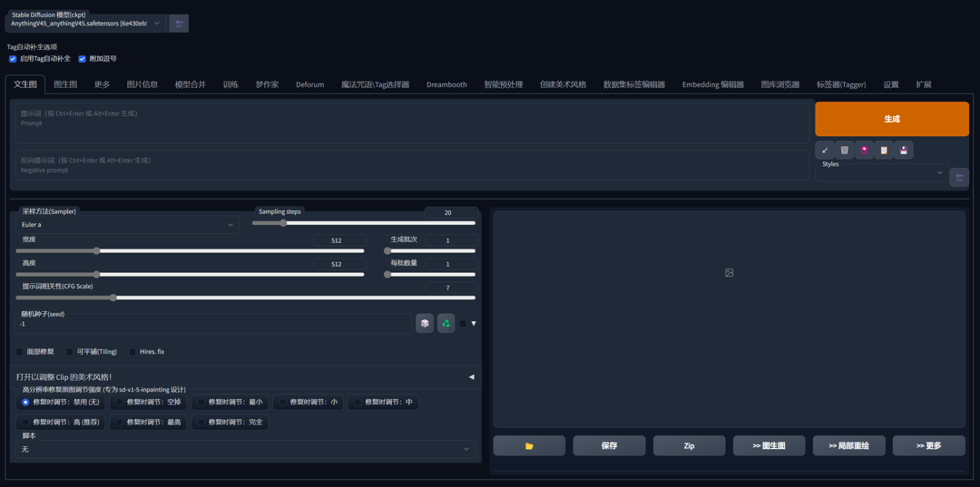Click the floppy disk icon to save style
The height and width of the screenshot is (487, 980).
[x=904, y=150]
